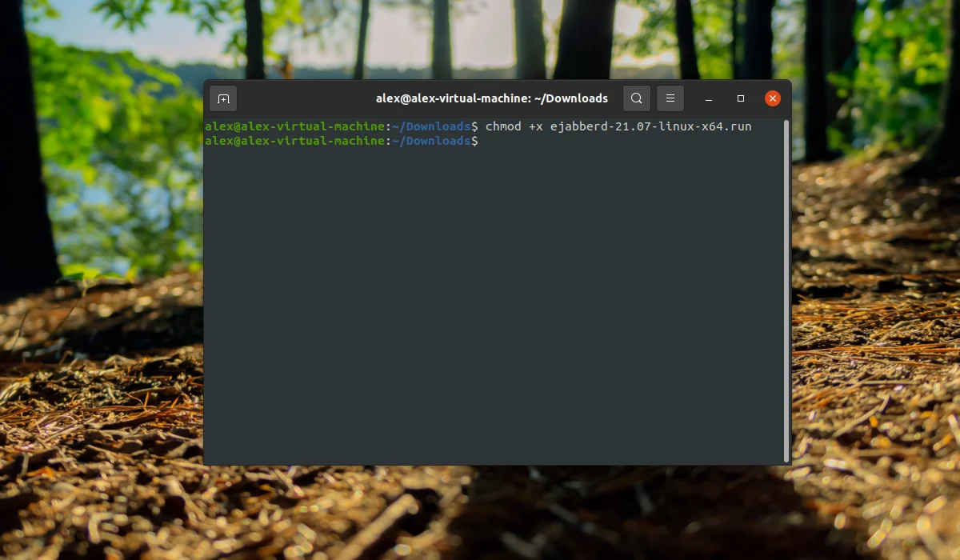
Task: Open the terminal search tool
Action: (x=636, y=98)
